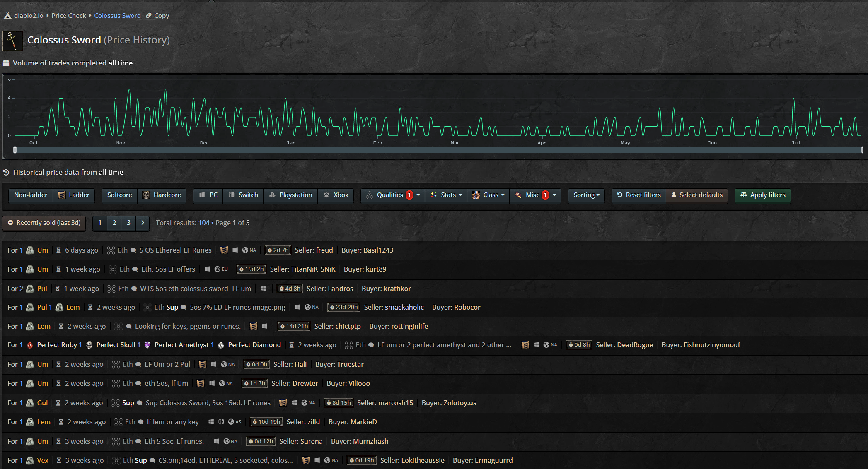
Task: Click the Apply filters button
Action: pos(763,195)
